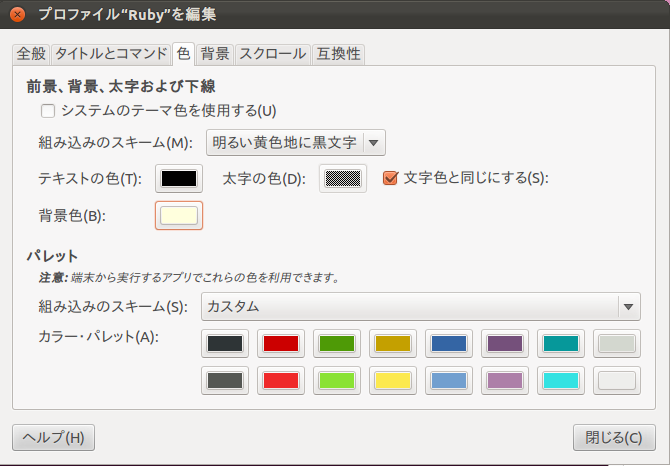Enable システムのテーマ色を使用する checkbox
670x466 pixels.
(x=48, y=111)
